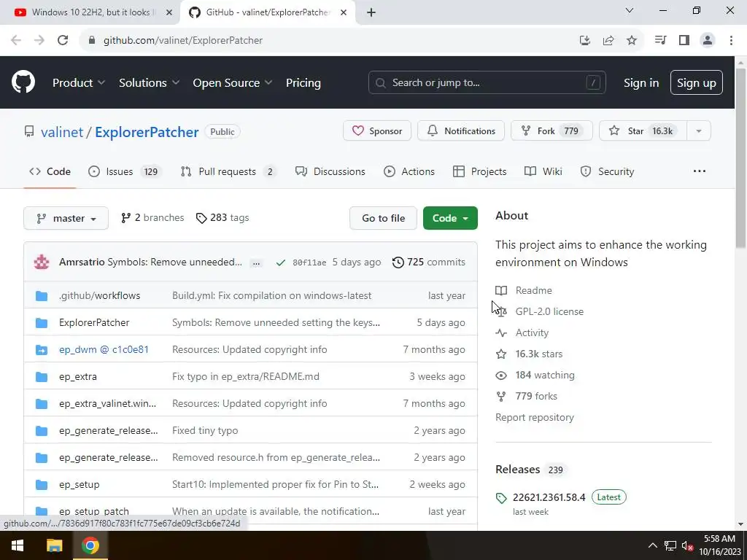Open the valinet owner link

pyautogui.click(x=62, y=133)
